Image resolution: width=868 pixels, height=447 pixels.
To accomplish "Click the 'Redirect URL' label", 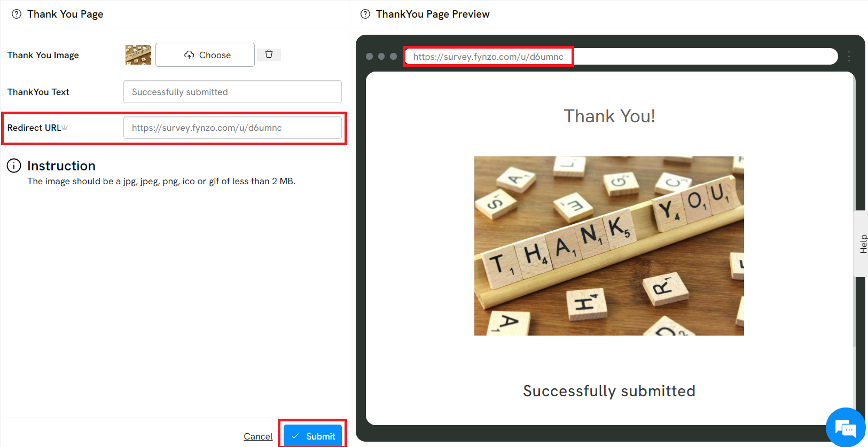I will 34,128.
